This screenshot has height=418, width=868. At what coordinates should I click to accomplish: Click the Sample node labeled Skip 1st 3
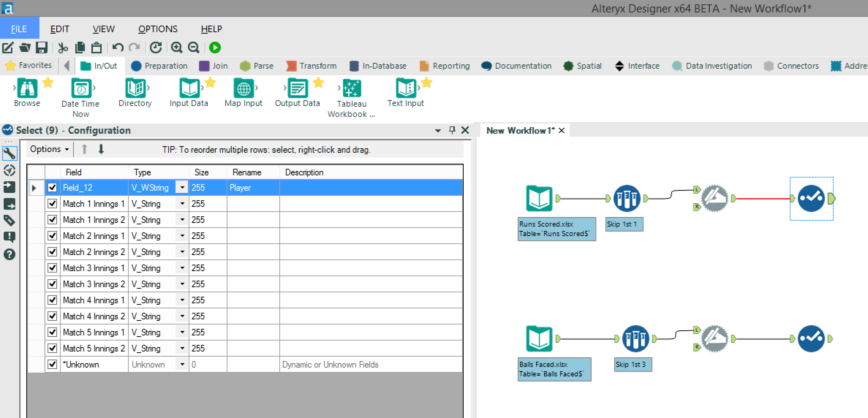pyautogui.click(x=635, y=339)
